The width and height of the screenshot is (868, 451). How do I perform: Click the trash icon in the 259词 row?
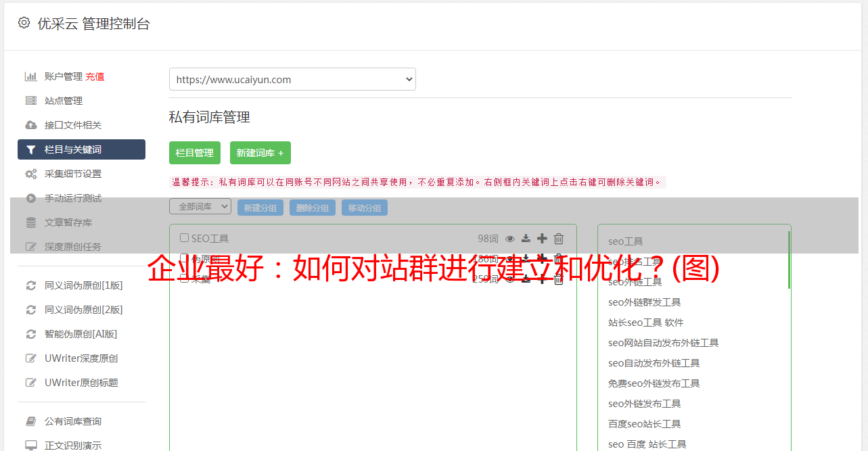(559, 279)
